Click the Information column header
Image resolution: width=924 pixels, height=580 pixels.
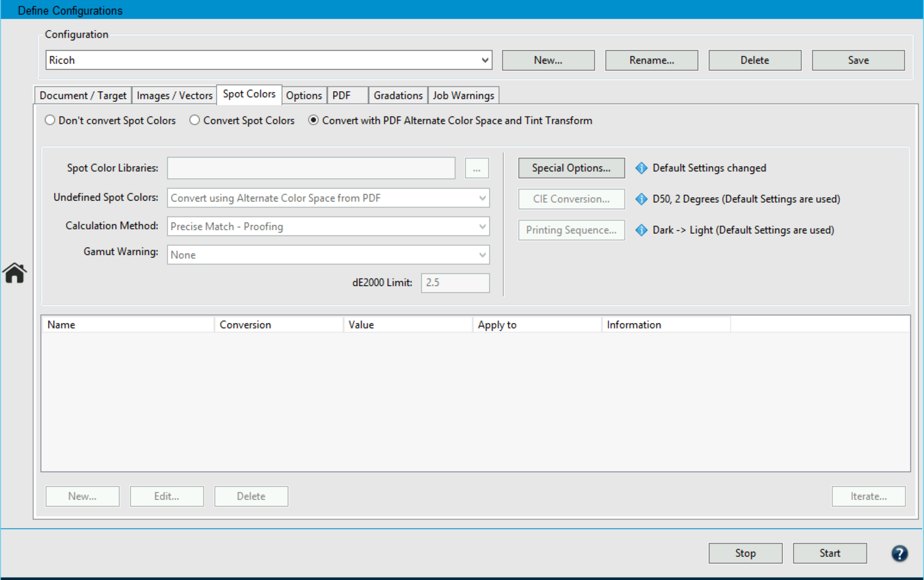click(666, 325)
